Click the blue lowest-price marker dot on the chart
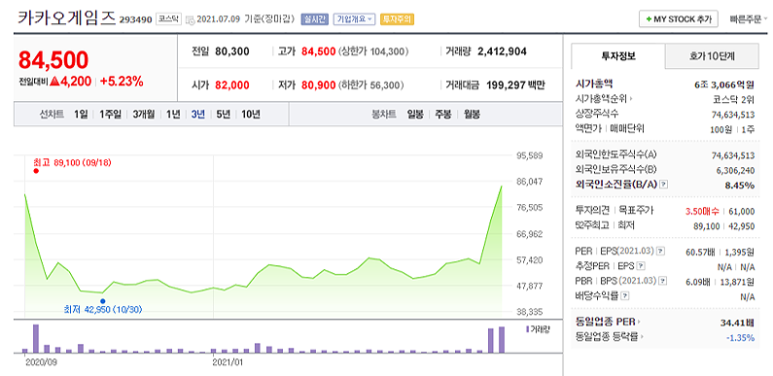 pyautogui.click(x=103, y=301)
